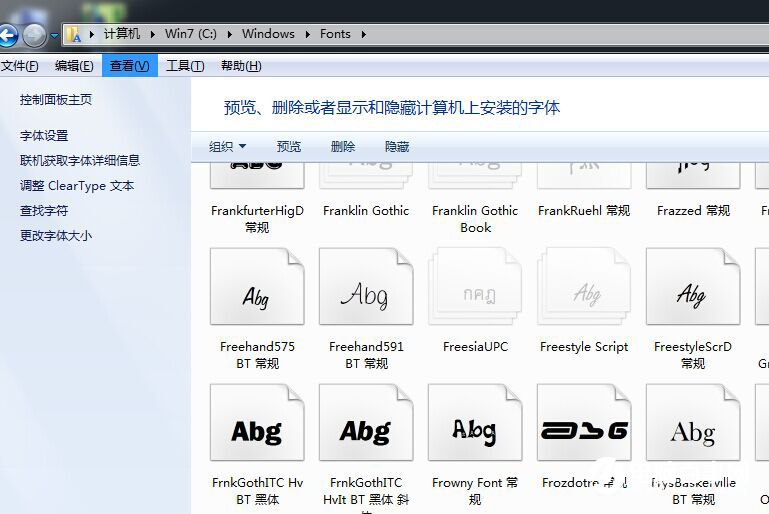The height and width of the screenshot is (514, 769).
Task: Select the FrankRuehl font icon
Action: tap(584, 177)
